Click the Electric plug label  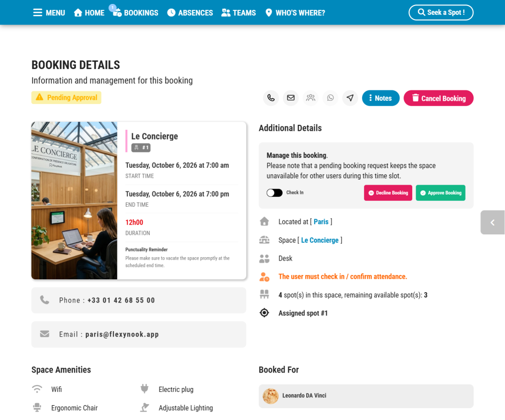click(x=176, y=389)
